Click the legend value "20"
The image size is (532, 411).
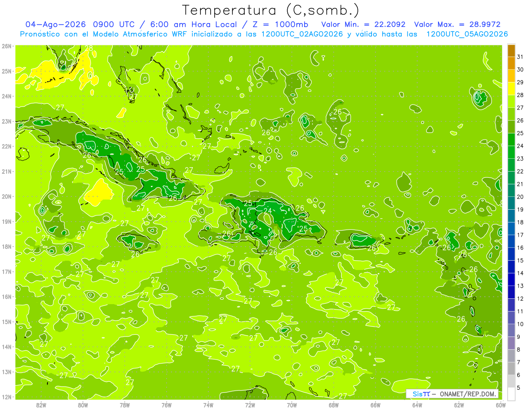520,197
